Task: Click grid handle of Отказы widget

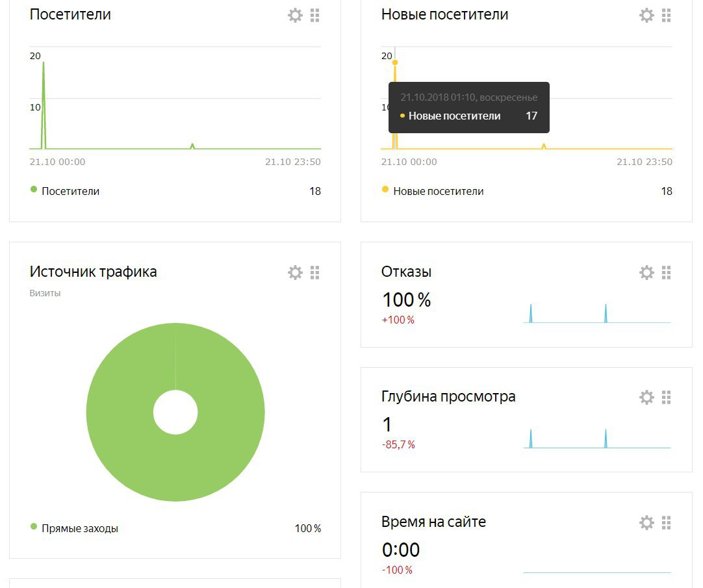Action: pos(666,272)
